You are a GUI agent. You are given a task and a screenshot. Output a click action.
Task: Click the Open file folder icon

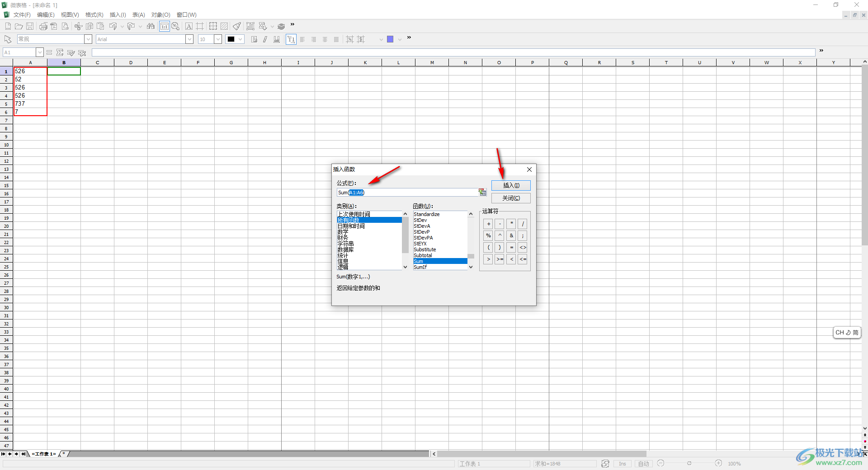19,26
